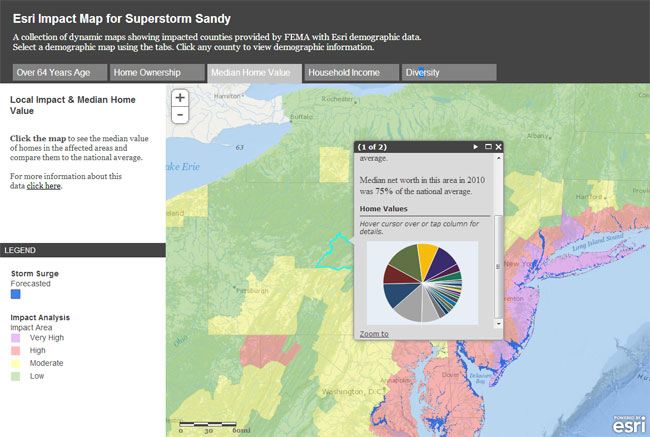Click the '(1 of 2)' popup counter
The width and height of the screenshot is (650, 437).
tap(372, 147)
